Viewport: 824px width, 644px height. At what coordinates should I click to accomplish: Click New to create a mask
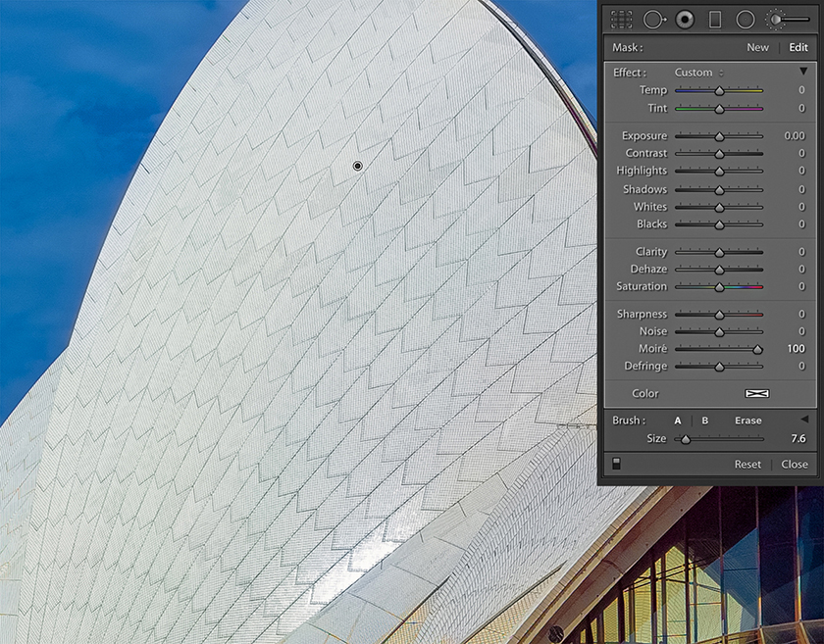coord(757,47)
